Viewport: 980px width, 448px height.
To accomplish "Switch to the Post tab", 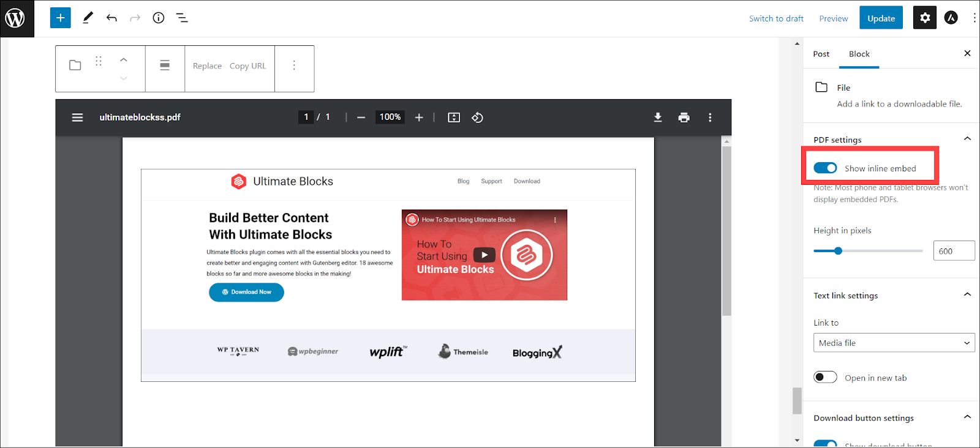I will click(x=821, y=54).
